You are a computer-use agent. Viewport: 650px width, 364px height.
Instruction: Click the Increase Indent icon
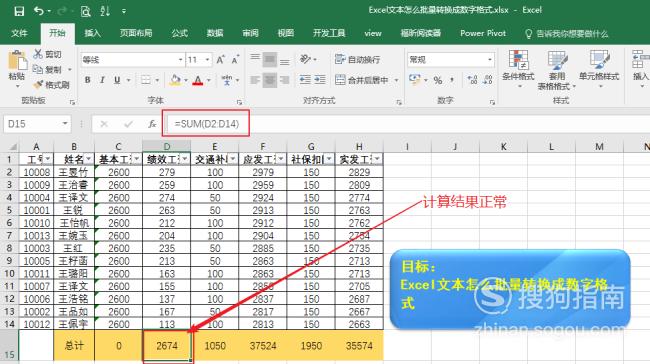[x=320, y=80]
